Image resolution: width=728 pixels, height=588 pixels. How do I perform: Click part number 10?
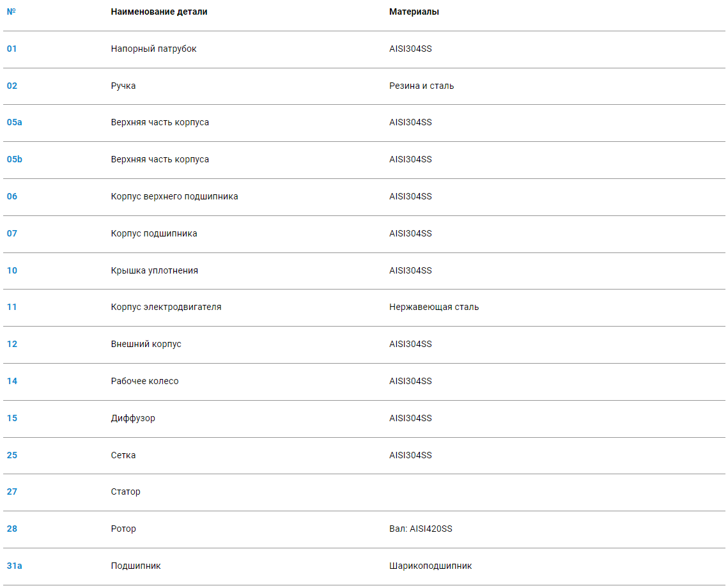coord(12,270)
